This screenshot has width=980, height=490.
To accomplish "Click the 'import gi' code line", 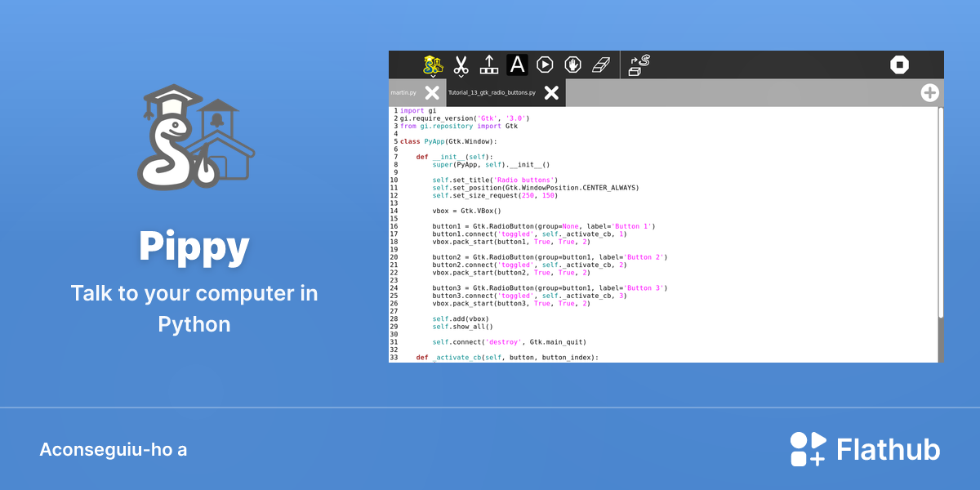I will point(417,110).
